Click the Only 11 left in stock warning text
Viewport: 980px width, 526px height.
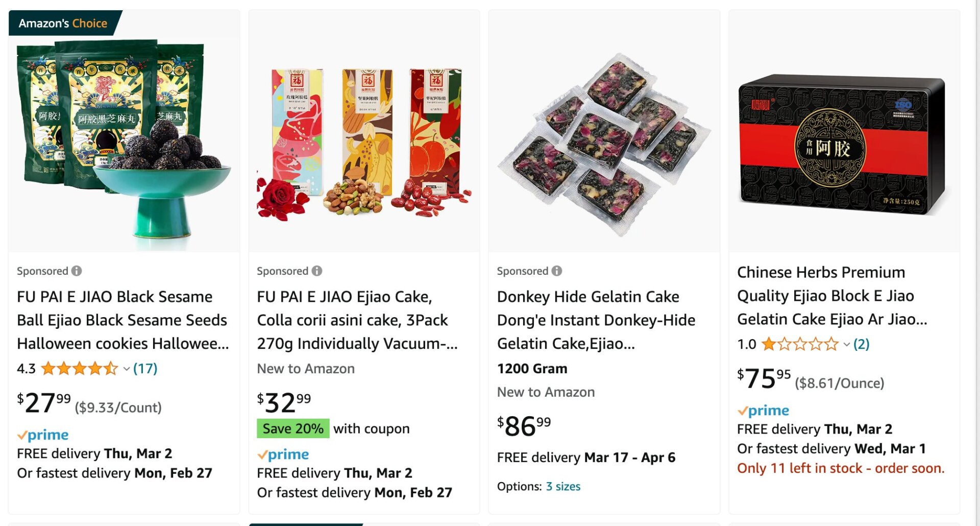coord(841,468)
